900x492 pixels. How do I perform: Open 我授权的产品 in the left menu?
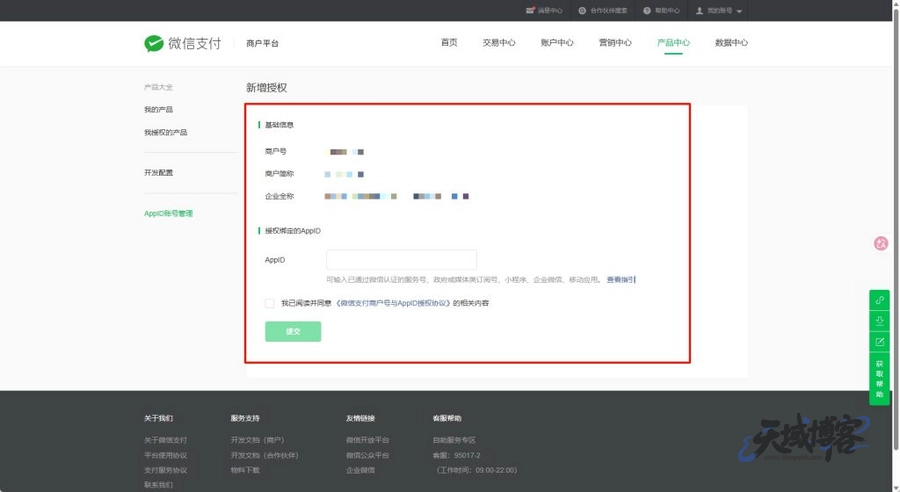point(165,133)
